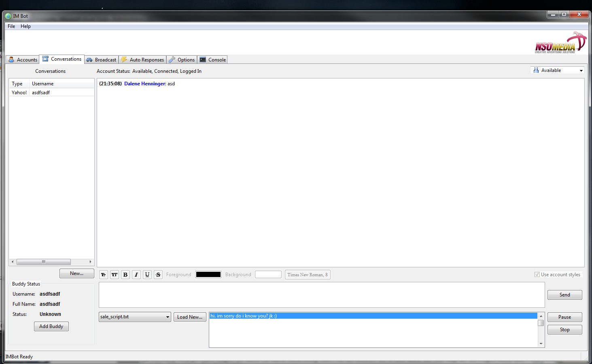Viewport: 592px width, 364px height.
Task: Click the decrease font size icon
Action: (x=104, y=275)
